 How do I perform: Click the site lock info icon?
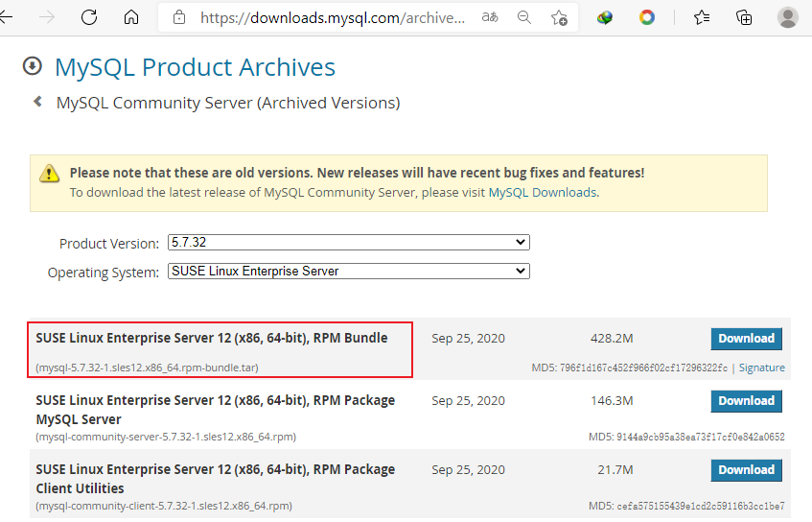[x=178, y=17]
